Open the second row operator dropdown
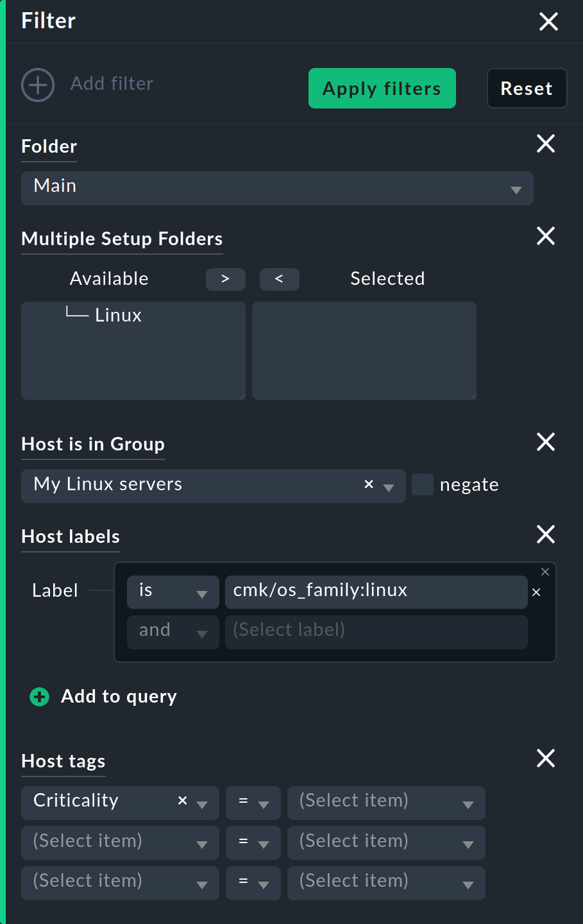583x924 pixels. pyautogui.click(x=253, y=843)
